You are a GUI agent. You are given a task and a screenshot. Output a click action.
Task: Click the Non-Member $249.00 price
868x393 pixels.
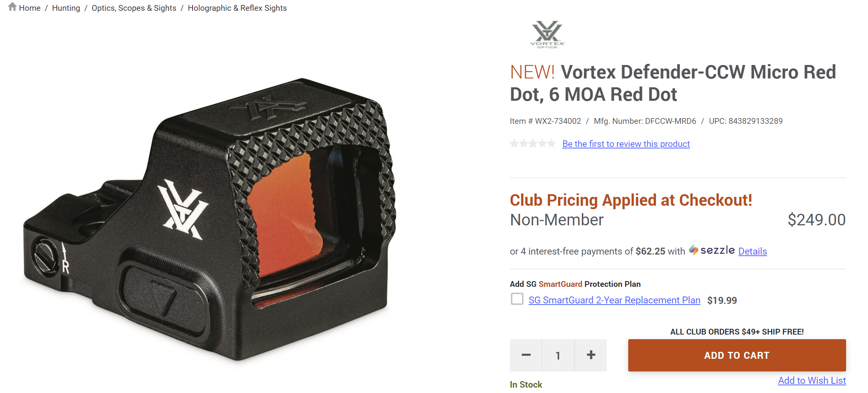tap(817, 220)
